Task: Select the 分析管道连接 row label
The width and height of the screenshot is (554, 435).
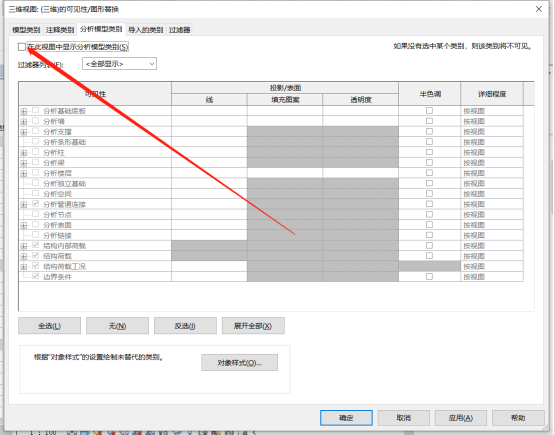Action: click(x=64, y=205)
